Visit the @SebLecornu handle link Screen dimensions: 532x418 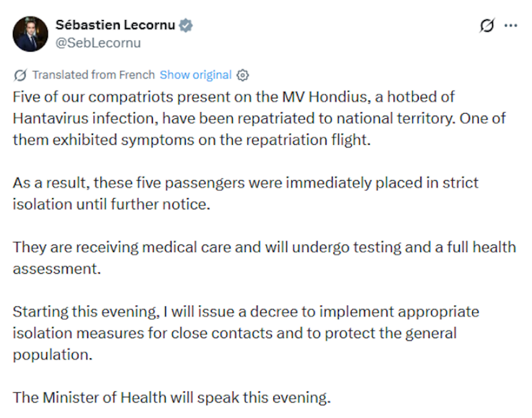(98, 43)
